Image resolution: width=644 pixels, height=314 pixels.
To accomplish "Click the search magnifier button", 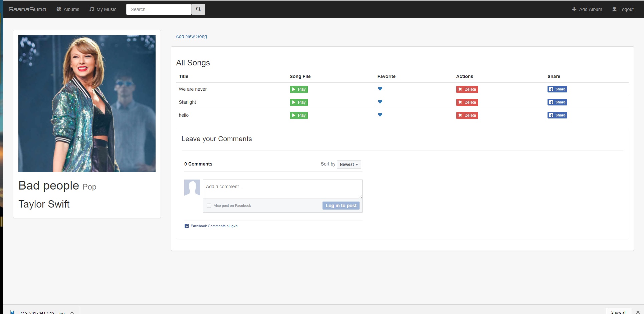I will coord(198,9).
